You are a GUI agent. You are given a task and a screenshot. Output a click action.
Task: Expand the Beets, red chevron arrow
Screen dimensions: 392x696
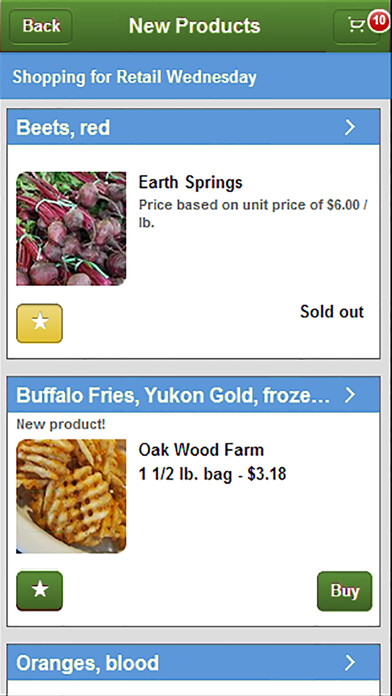click(350, 127)
